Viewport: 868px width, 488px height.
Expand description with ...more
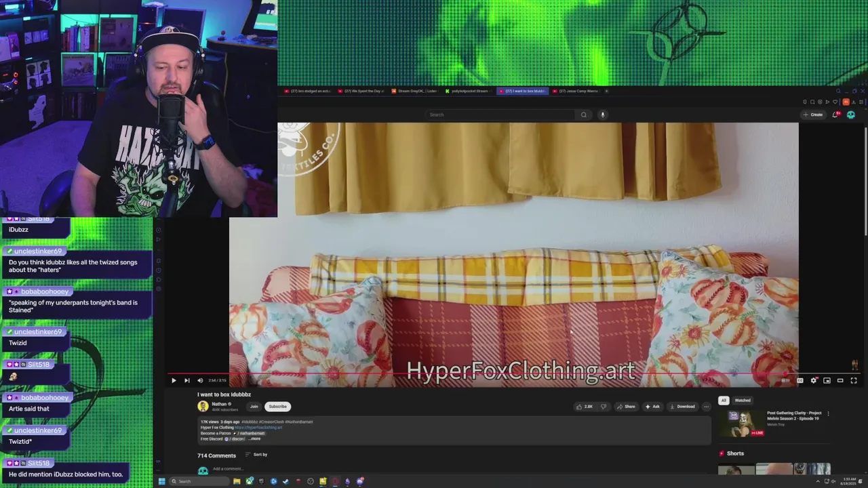coord(254,439)
